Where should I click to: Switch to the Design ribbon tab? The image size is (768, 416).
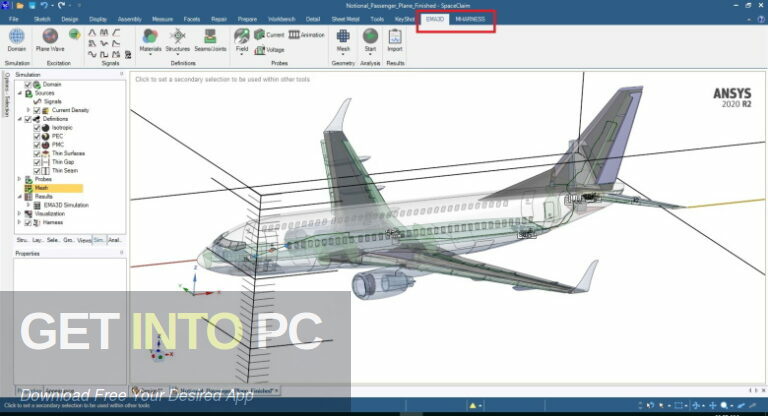(70, 19)
